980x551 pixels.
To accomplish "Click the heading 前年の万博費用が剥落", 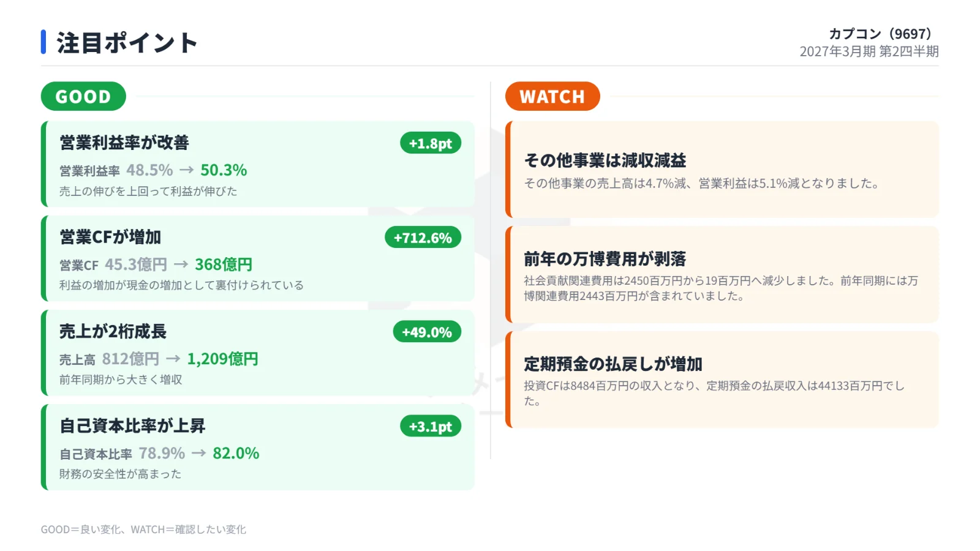I will [x=605, y=259].
